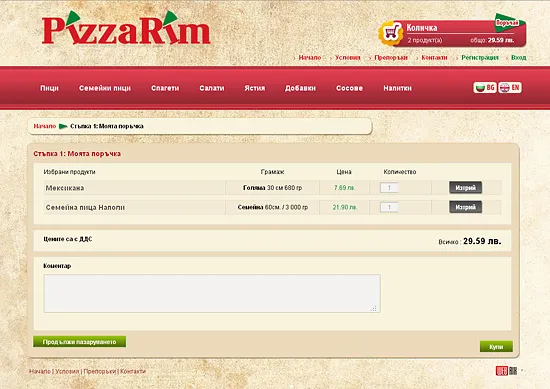
Task: Open Препоръки in top links
Action: [x=391, y=58]
